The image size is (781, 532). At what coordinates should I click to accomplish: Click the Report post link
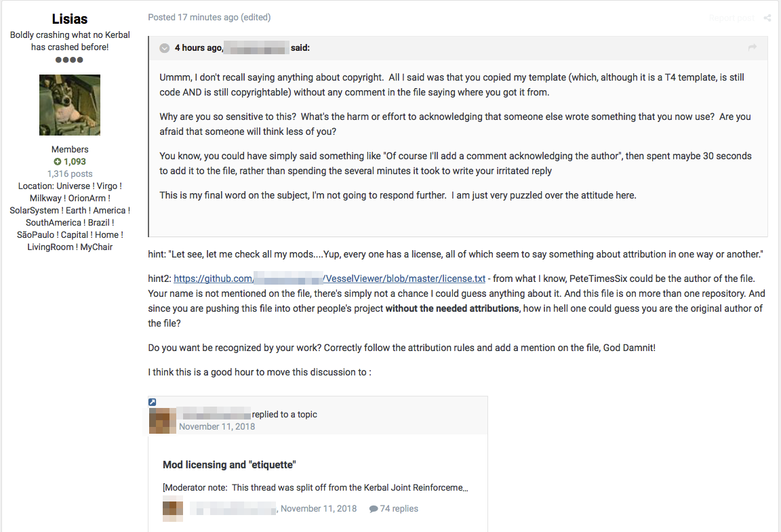pos(732,18)
